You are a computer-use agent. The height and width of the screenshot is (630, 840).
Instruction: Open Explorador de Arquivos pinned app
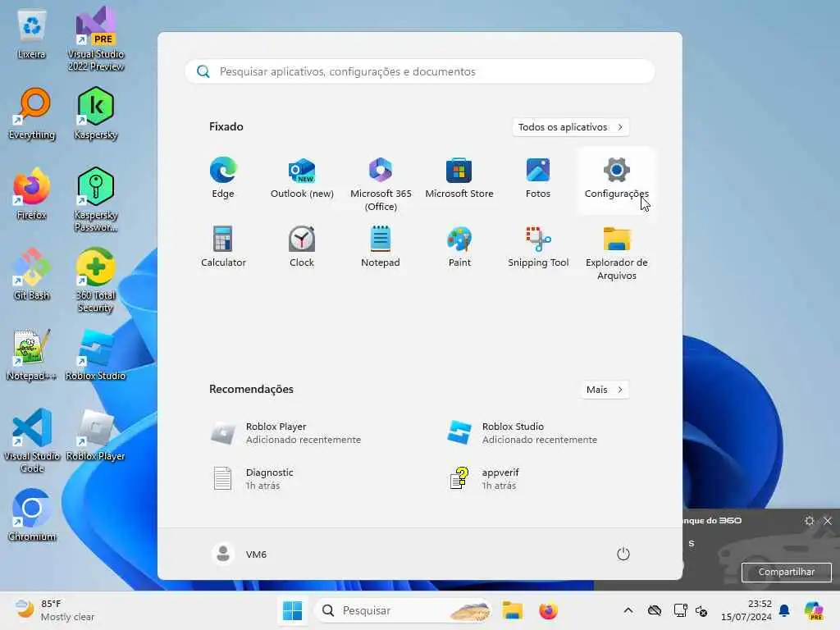[617, 252]
